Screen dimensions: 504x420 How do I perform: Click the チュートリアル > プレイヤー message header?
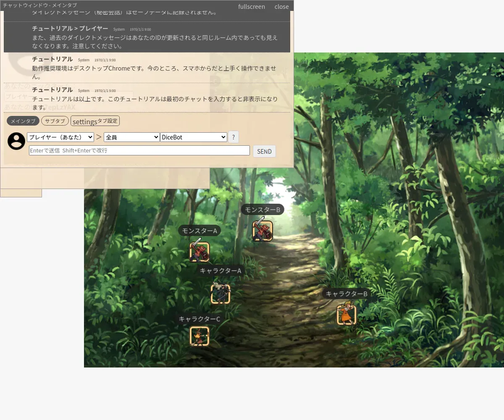coord(70,29)
